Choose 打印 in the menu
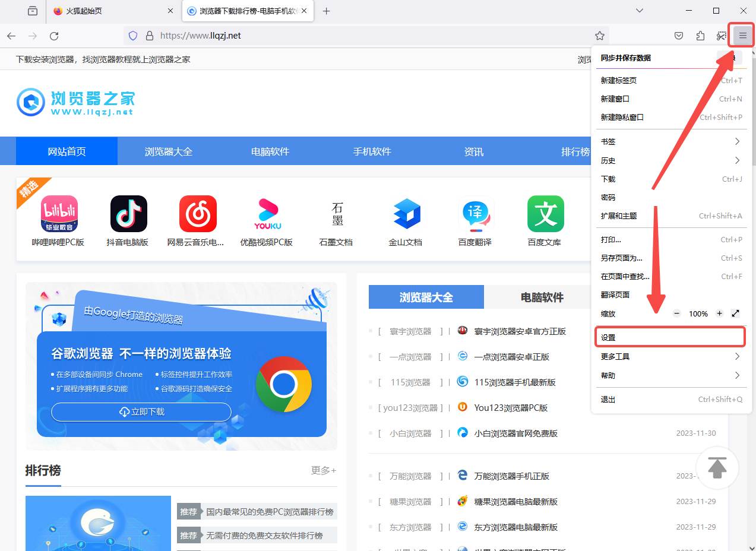The image size is (756, 551). (671, 239)
